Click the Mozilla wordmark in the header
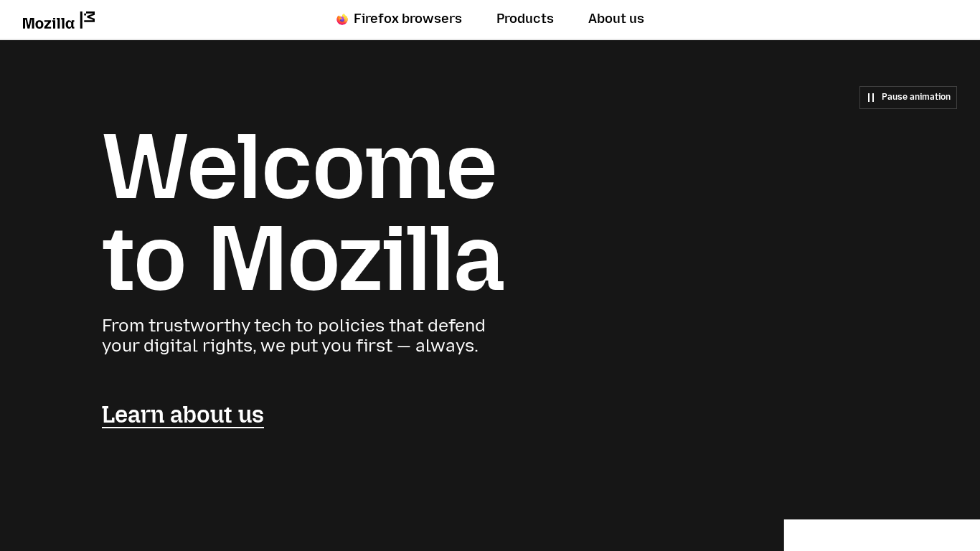The height and width of the screenshot is (551, 980). point(49,23)
